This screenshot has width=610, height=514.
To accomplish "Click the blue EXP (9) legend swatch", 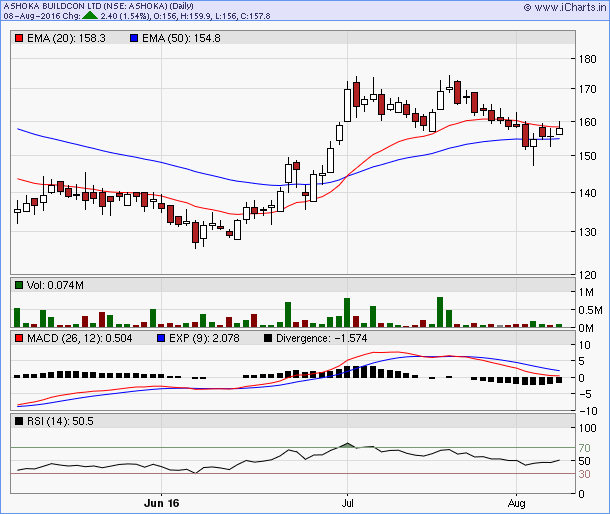I will point(161,338).
